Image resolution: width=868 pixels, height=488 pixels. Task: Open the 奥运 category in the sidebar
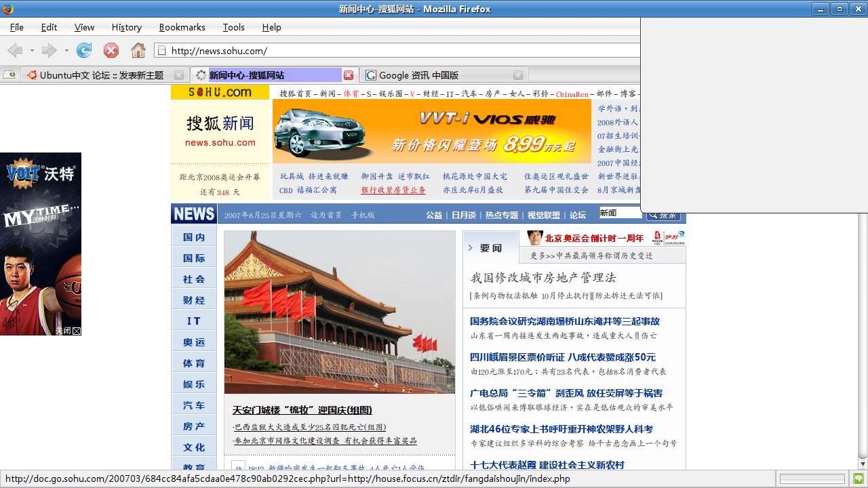click(194, 342)
